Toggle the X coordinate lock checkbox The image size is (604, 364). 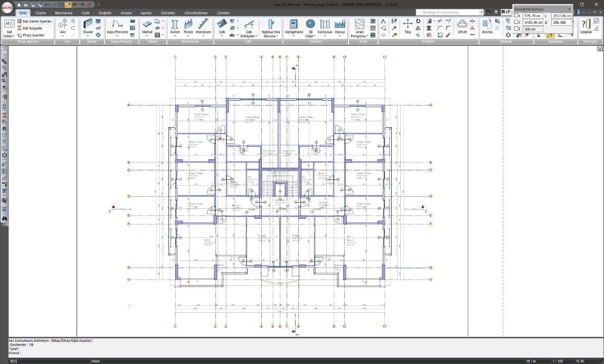point(517,16)
